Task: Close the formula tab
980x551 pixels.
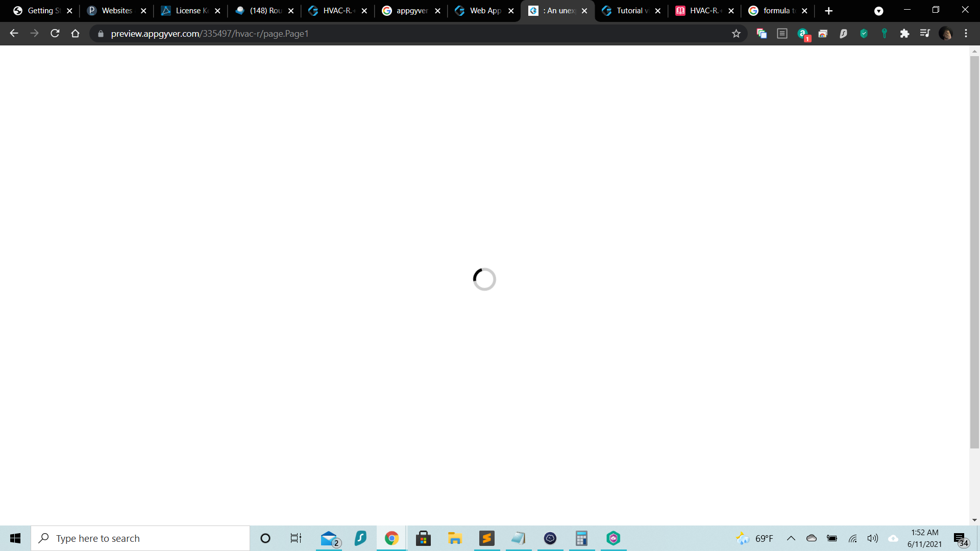Action: 804,11
